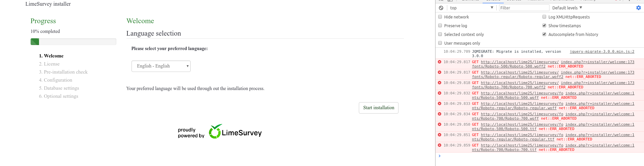644x166 pixels.
Task: Expand the 'top' execution context dropdown
Action: pos(471,8)
